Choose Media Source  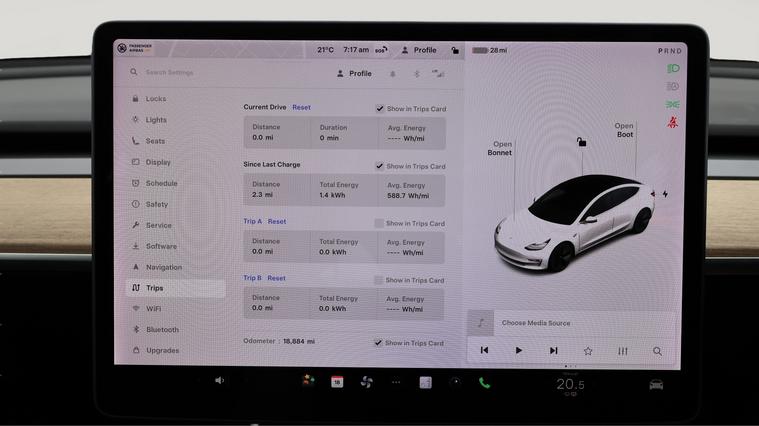536,323
